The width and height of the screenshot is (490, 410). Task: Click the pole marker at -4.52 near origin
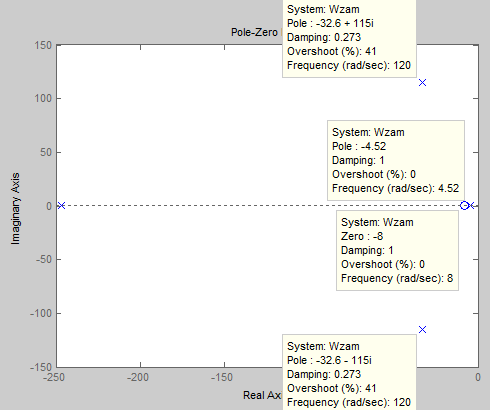[472, 206]
